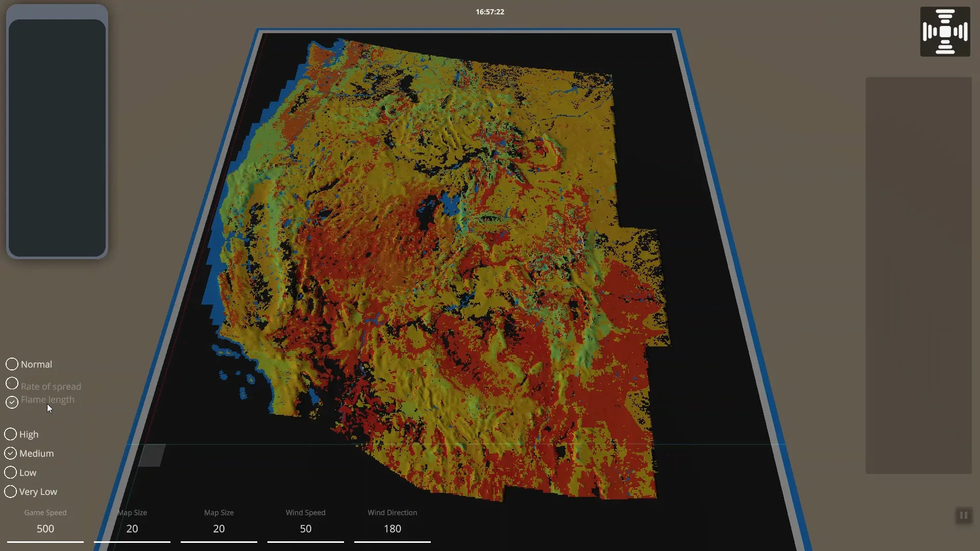Choose the Low radio option
The width and height of the screenshot is (980, 551).
click(10, 472)
